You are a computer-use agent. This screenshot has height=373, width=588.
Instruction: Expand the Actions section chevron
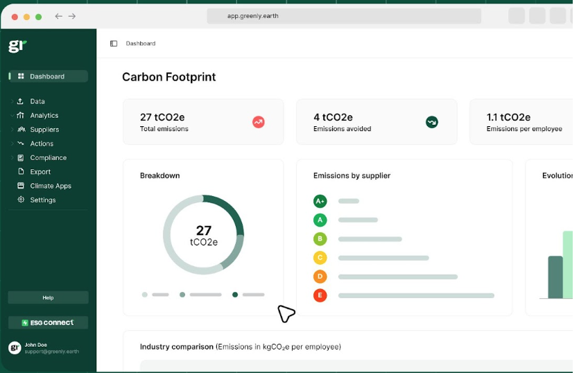tap(12, 144)
